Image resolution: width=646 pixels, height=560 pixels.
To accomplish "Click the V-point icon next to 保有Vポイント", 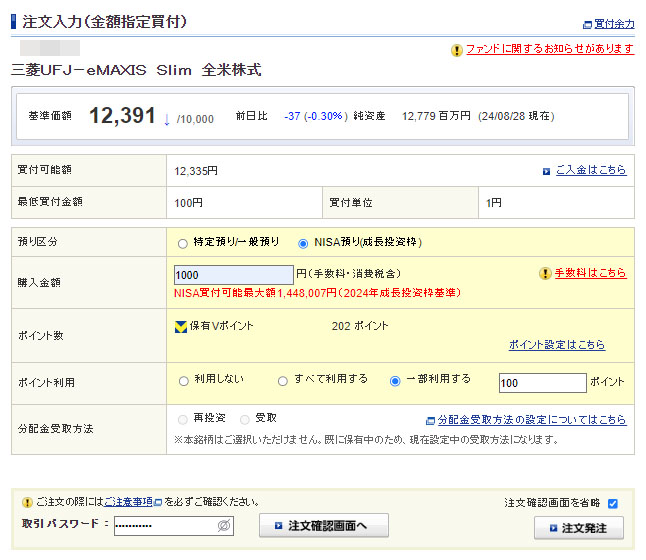I will point(181,326).
